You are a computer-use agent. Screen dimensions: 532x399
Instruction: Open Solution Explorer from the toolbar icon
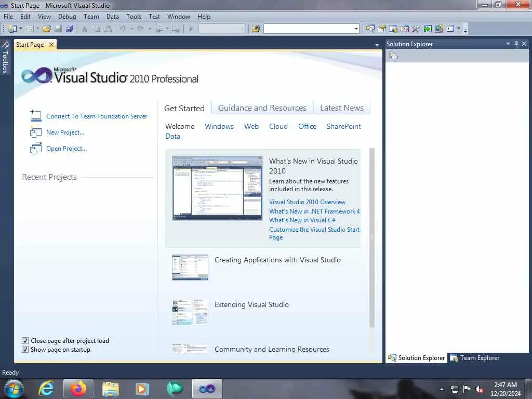[x=370, y=29]
